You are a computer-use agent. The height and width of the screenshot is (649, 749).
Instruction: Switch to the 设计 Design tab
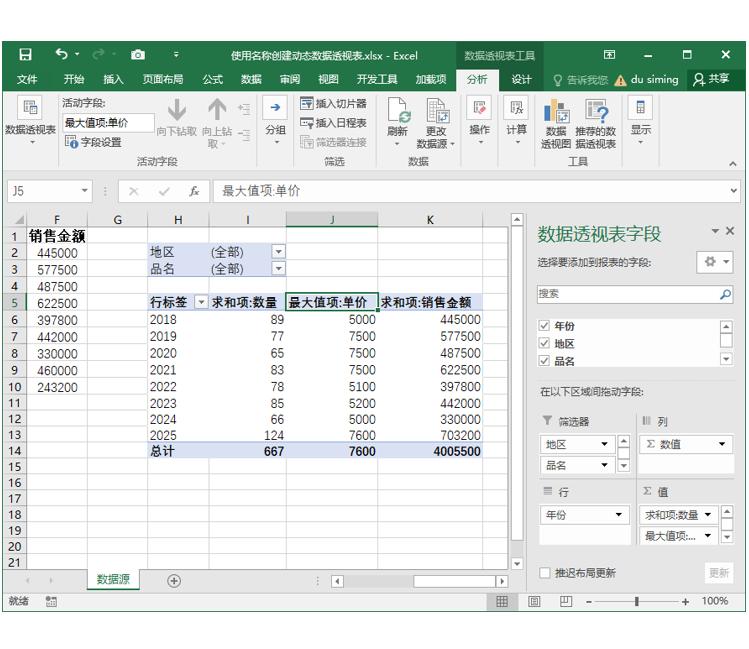[x=521, y=79]
